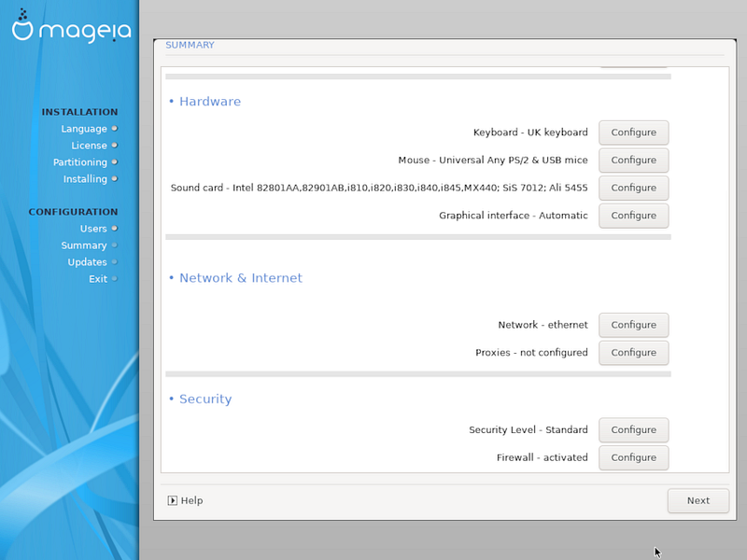The height and width of the screenshot is (560, 747).
Task: Click the Summary step bullet indicator
Action: (x=114, y=245)
